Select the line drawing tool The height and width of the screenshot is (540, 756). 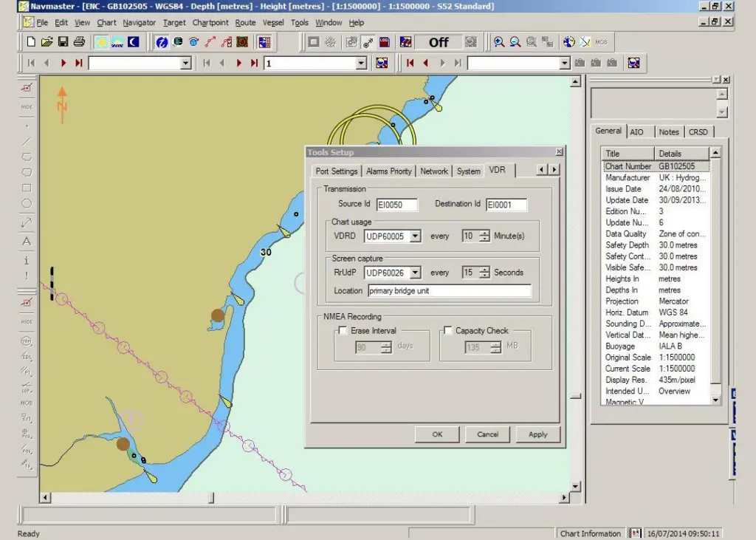(27, 141)
